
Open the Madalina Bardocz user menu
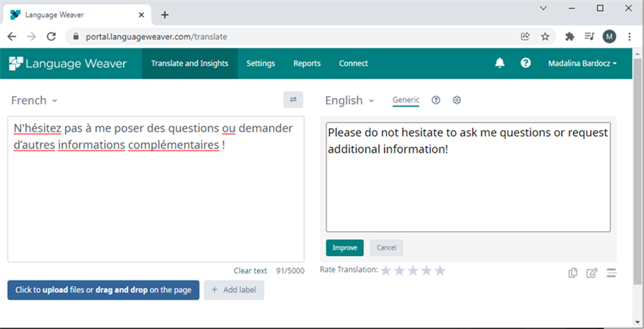pos(582,64)
